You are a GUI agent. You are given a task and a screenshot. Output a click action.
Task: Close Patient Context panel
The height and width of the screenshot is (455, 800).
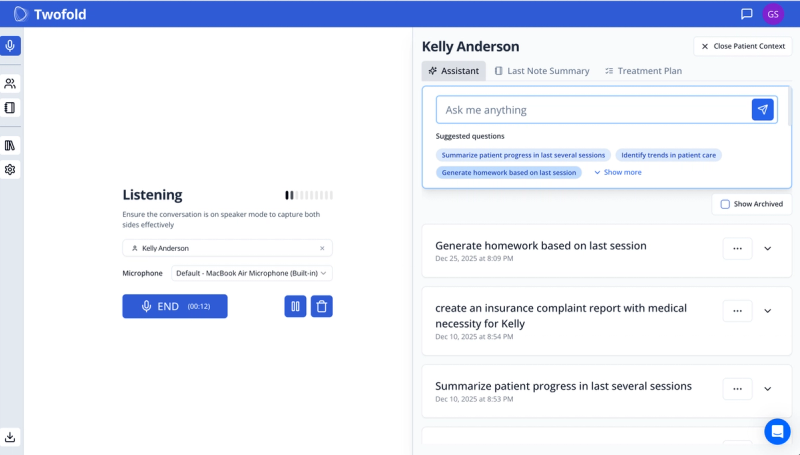point(743,46)
